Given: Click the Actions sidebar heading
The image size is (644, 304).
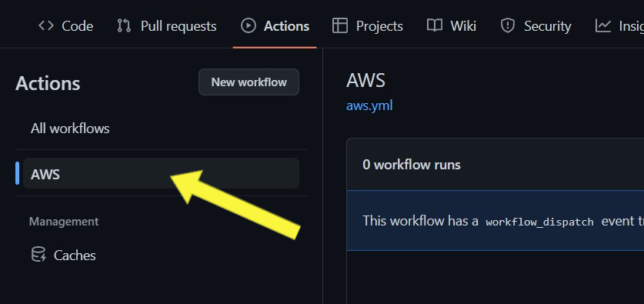Looking at the screenshot, I should tap(48, 83).
